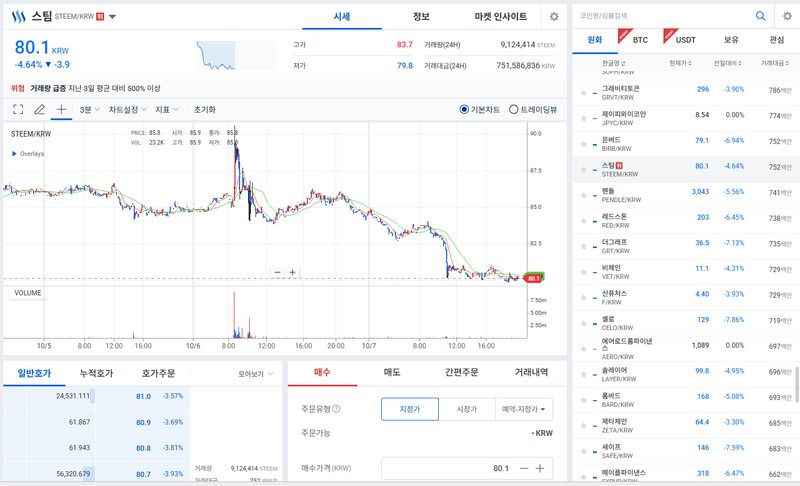The width and height of the screenshot is (800, 486).
Task: Favorite star for 제이피와이코인 JPYC/KRW
Action: coord(583,118)
